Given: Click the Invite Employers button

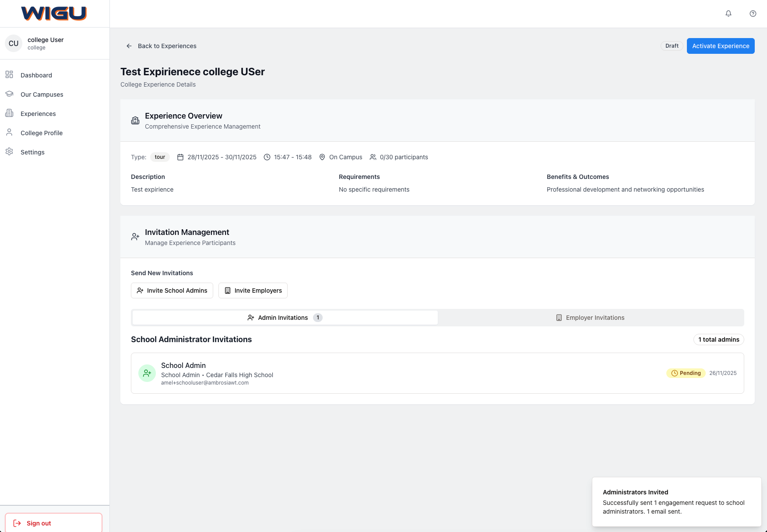Looking at the screenshot, I should pyautogui.click(x=253, y=290).
